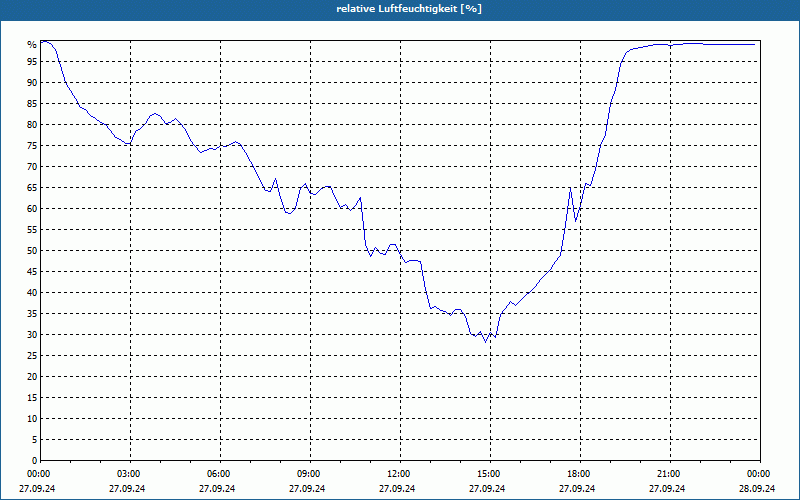This screenshot has height=500, width=800.
Task: Click the '00:00' label above 28.09.24
Action: (x=758, y=474)
